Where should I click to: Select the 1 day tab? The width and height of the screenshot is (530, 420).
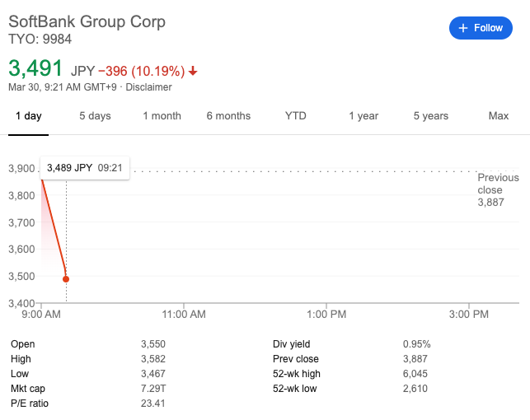[x=28, y=116]
